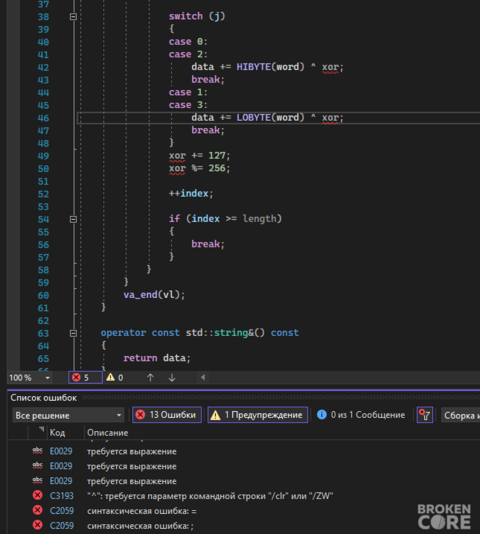This screenshot has height=534, width=480.
Task: Select error description 'синтаксическая ошибка: ='
Action: pos(142,511)
